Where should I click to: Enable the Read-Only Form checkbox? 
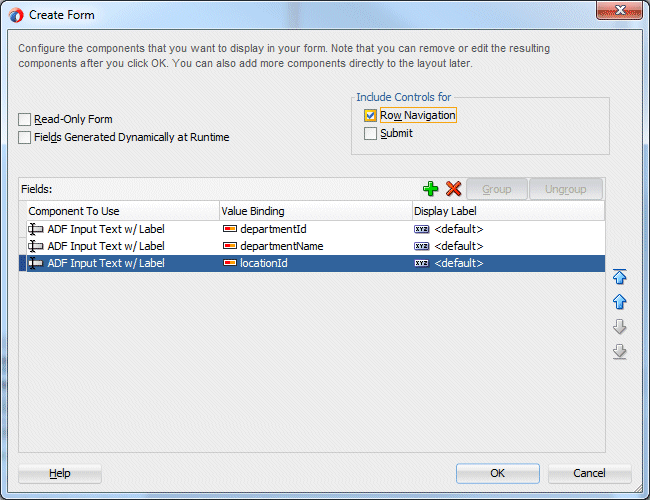24,119
